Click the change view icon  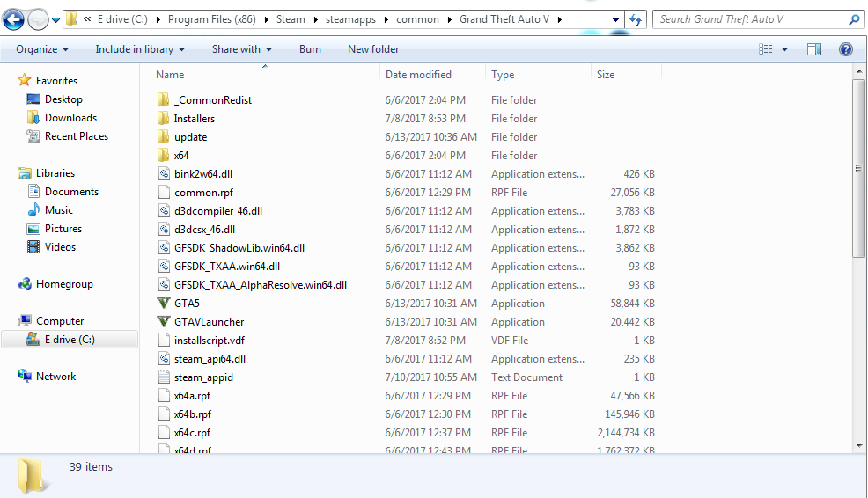(x=766, y=49)
